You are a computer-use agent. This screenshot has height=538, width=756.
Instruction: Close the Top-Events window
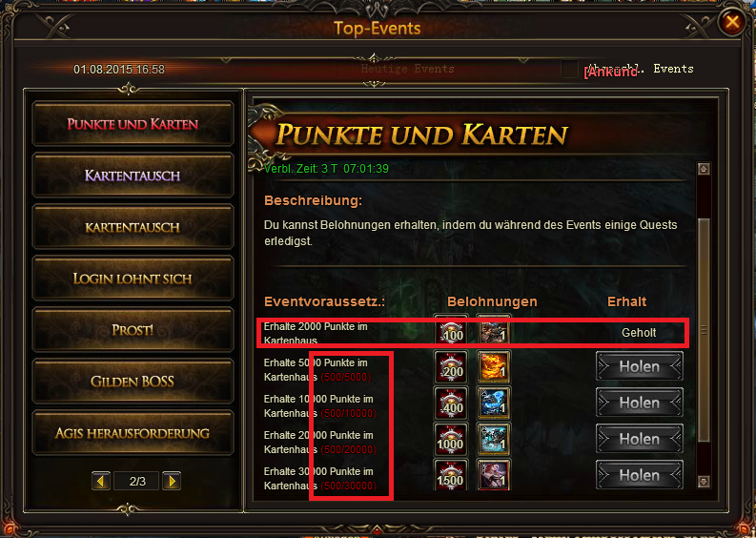tap(732, 22)
